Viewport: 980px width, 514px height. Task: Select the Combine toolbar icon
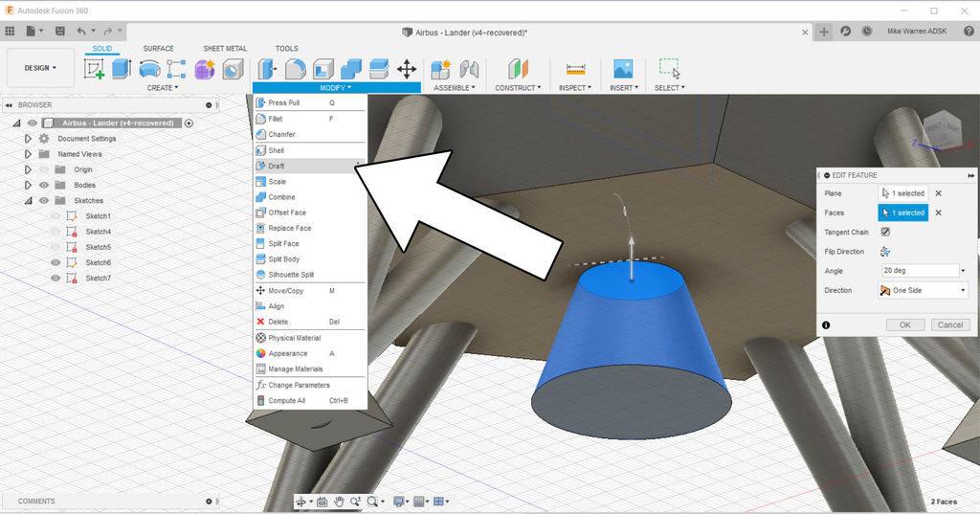(350, 69)
